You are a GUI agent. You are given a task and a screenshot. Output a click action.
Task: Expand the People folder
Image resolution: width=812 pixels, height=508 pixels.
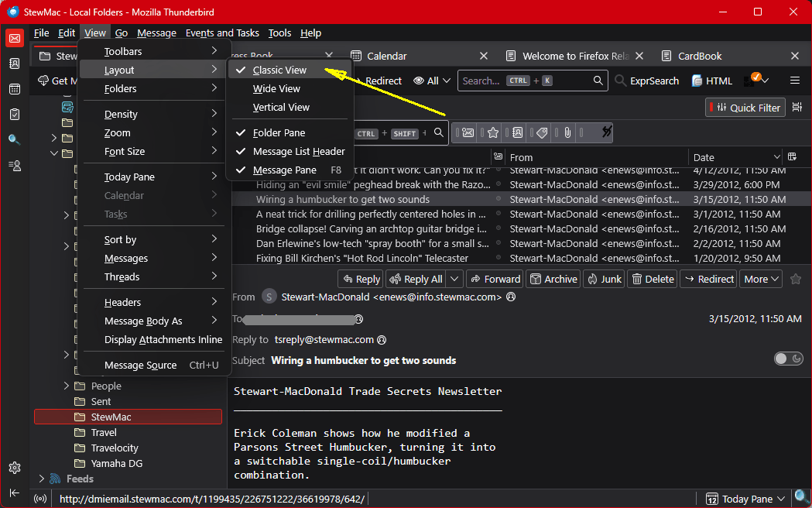[x=66, y=386]
